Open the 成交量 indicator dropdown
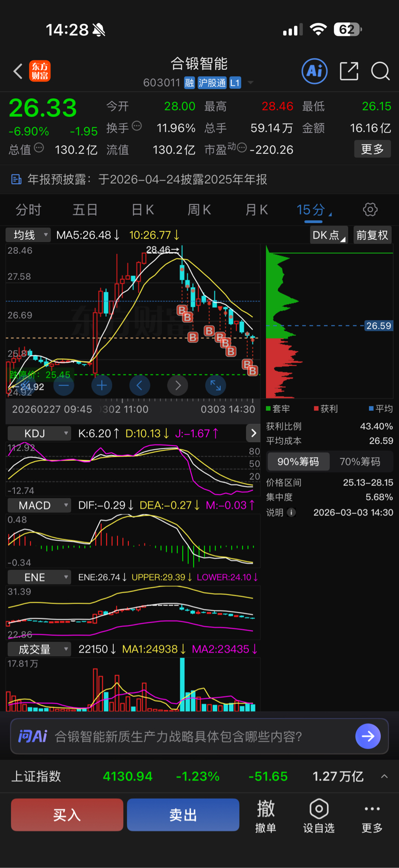Screen dimensions: 399x868 (39, 650)
